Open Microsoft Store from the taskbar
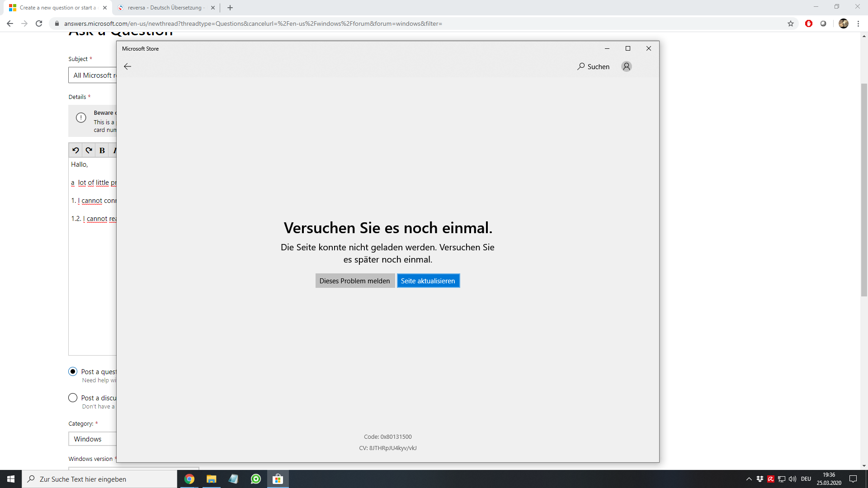This screenshot has width=868, height=488. point(278,479)
